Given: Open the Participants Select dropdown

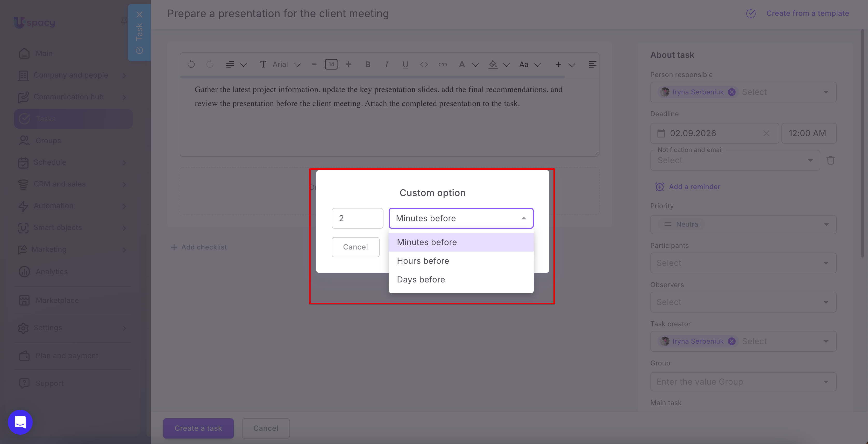Looking at the screenshot, I should 743,263.
